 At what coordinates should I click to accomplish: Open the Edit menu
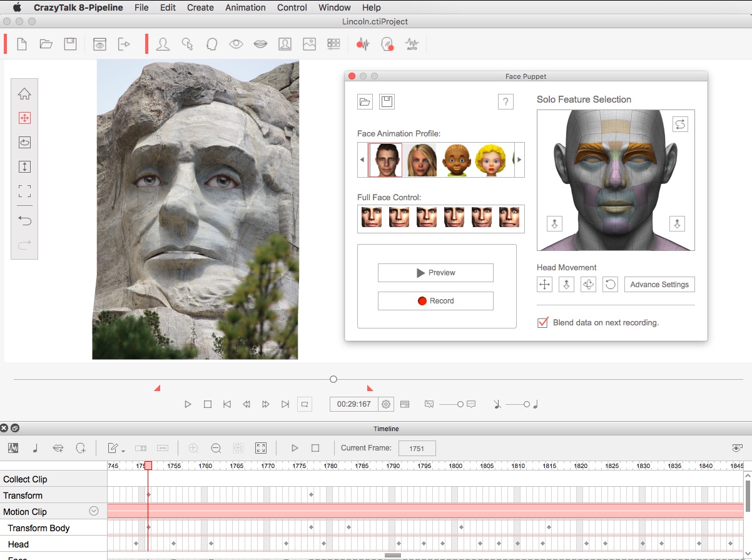tap(168, 8)
